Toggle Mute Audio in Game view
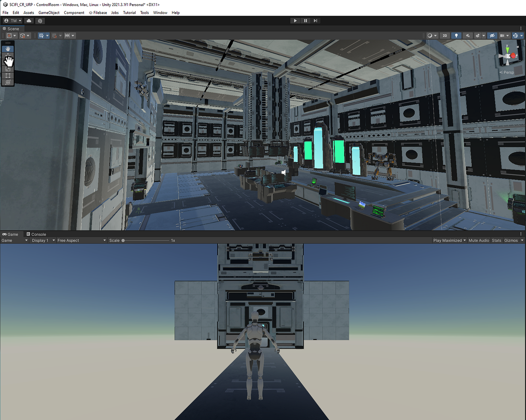The image size is (526, 420). tap(479, 240)
